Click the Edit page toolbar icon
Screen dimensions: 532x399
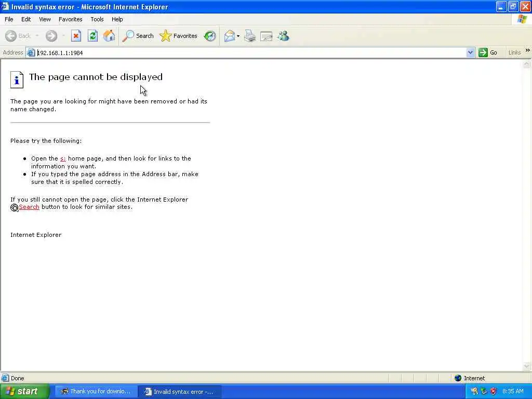click(x=267, y=36)
